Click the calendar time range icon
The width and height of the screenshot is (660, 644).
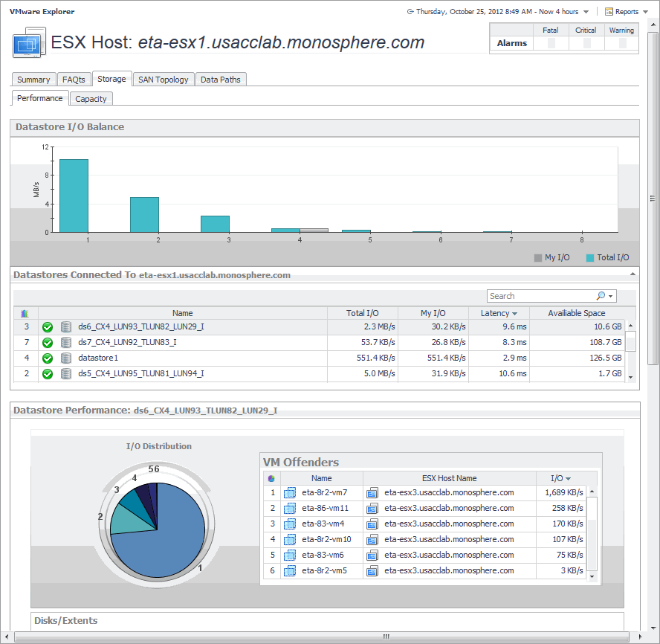pyautogui.click(x=410, y=12)
